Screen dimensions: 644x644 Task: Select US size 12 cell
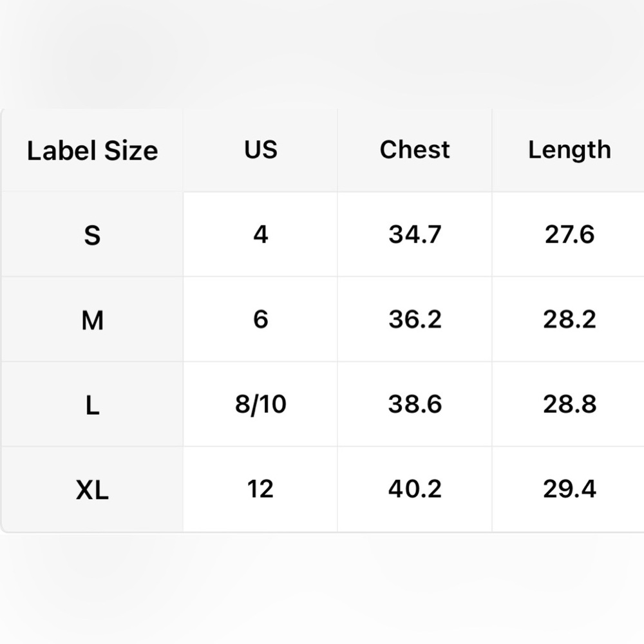(x=260, y=489)
